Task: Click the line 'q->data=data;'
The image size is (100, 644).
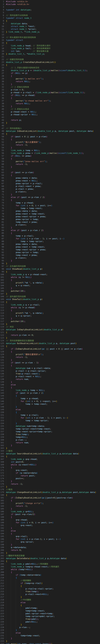Action: click(19, 547)
